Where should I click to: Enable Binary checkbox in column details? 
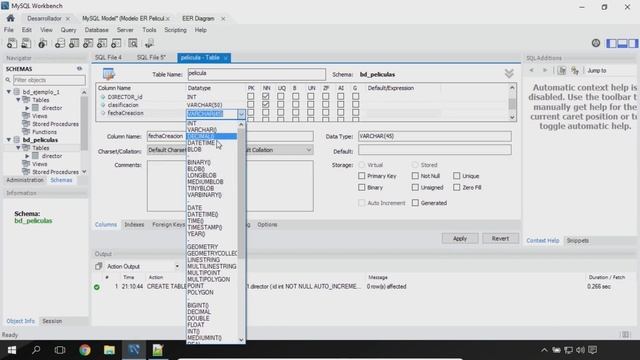tap(362, 187)
